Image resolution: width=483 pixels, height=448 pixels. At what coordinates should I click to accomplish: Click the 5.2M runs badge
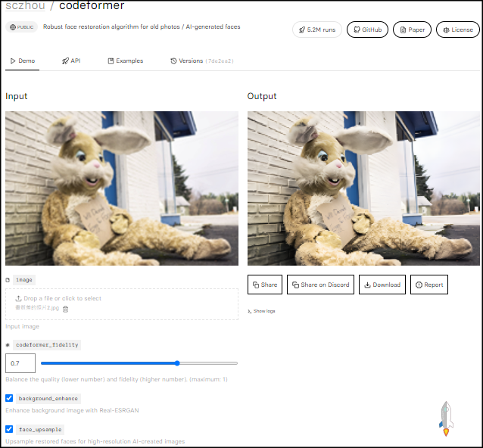click(317, 30)
